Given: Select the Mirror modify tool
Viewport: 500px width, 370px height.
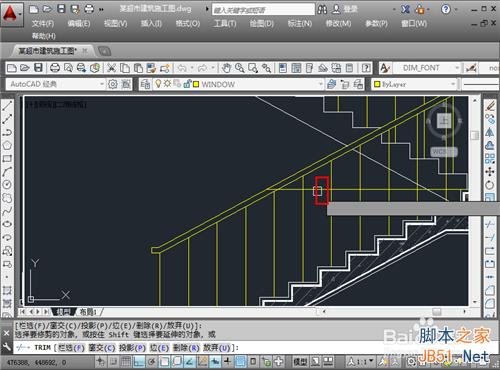Looking at the screenshot, I should click(490, 132).
